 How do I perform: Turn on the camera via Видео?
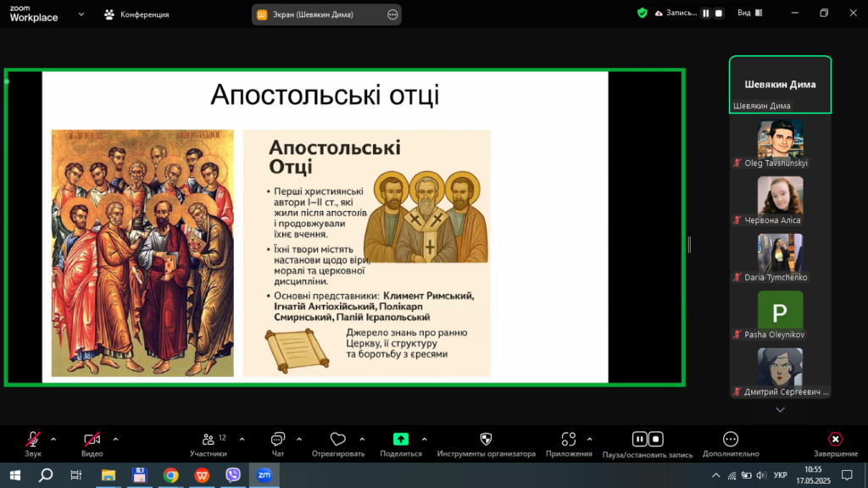[x=92, y=439]
